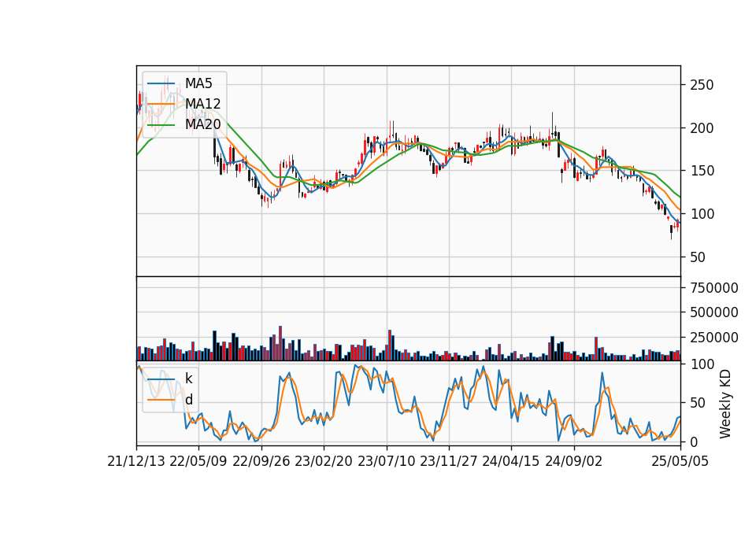This screenshot has height=543, width=756.
Task: Select the 25/05/05 date tick label
Action: tap(680, 461)
